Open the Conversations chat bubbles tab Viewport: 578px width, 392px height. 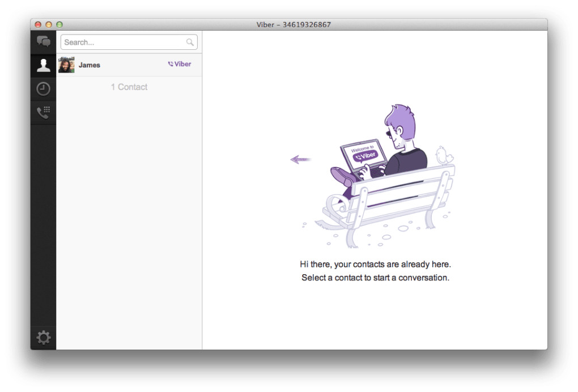click(x=44, y=41)
